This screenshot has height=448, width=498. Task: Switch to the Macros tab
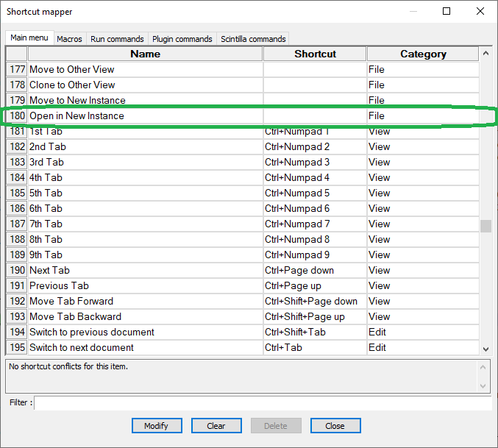pos(69,39)
